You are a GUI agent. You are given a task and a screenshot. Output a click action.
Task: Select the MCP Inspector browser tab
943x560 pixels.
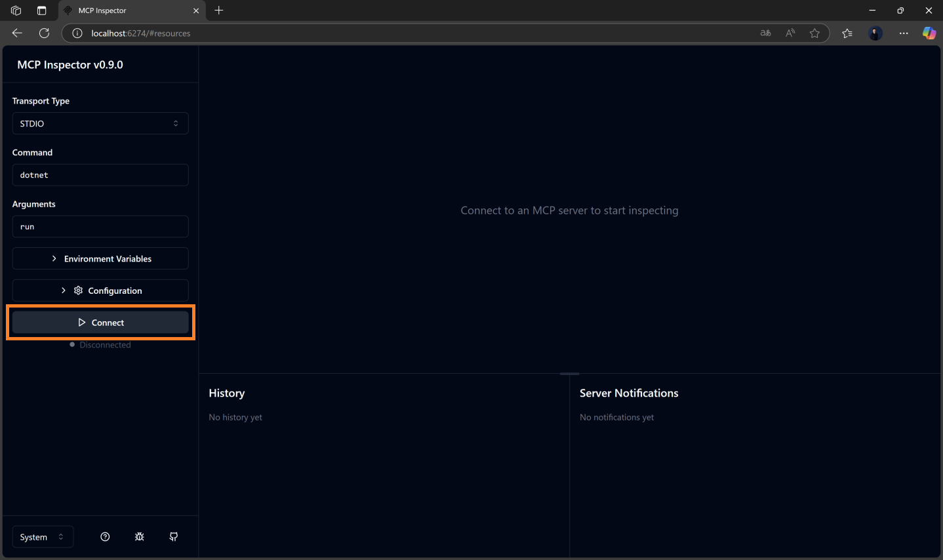(x=132, y=10)
